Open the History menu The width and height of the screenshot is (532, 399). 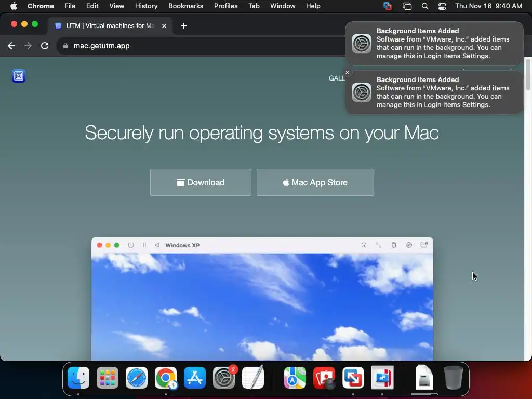click(146, 6)
